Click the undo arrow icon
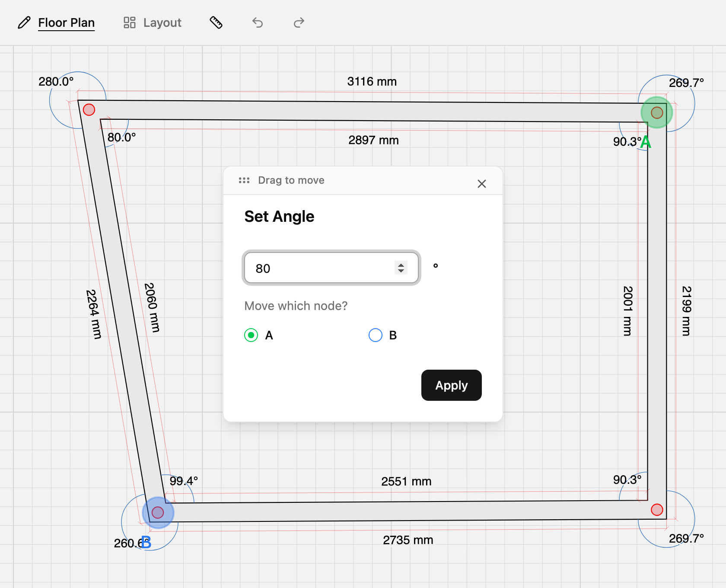 (x=258, y=22)
